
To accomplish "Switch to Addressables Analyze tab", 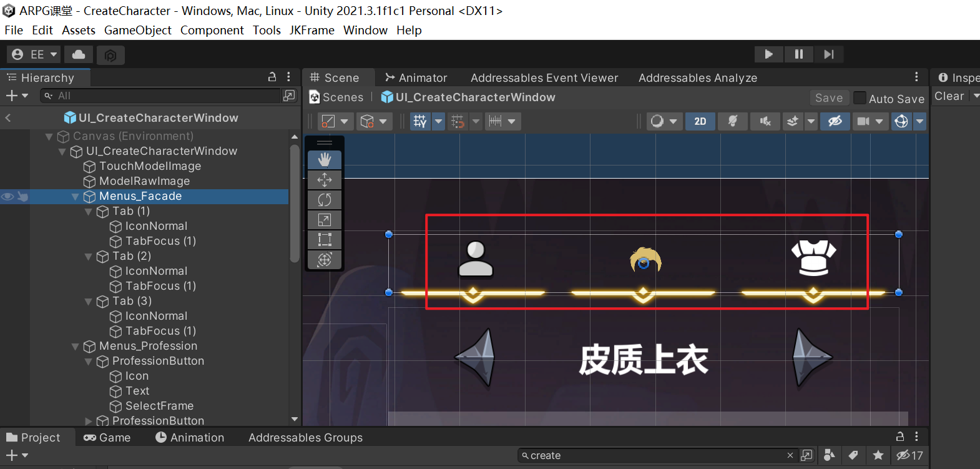I will (x=698, y=78).
